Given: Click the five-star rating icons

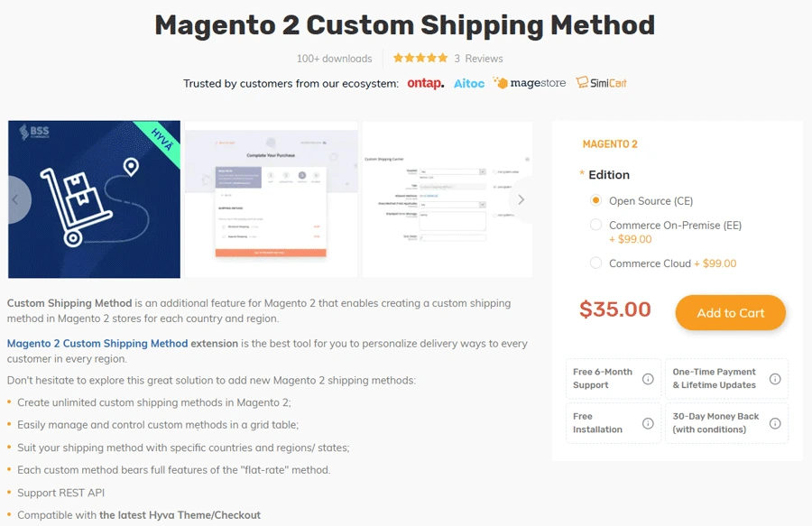Looking at the screenshot, I should [x=420, y=57].
